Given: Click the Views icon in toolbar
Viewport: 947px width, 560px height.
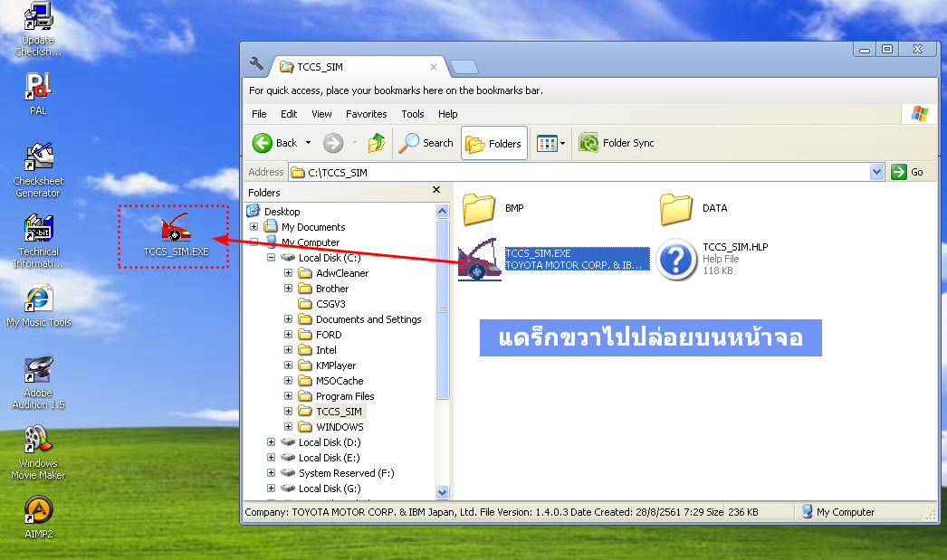Looking at the screenshot, I should click(547, 144).
